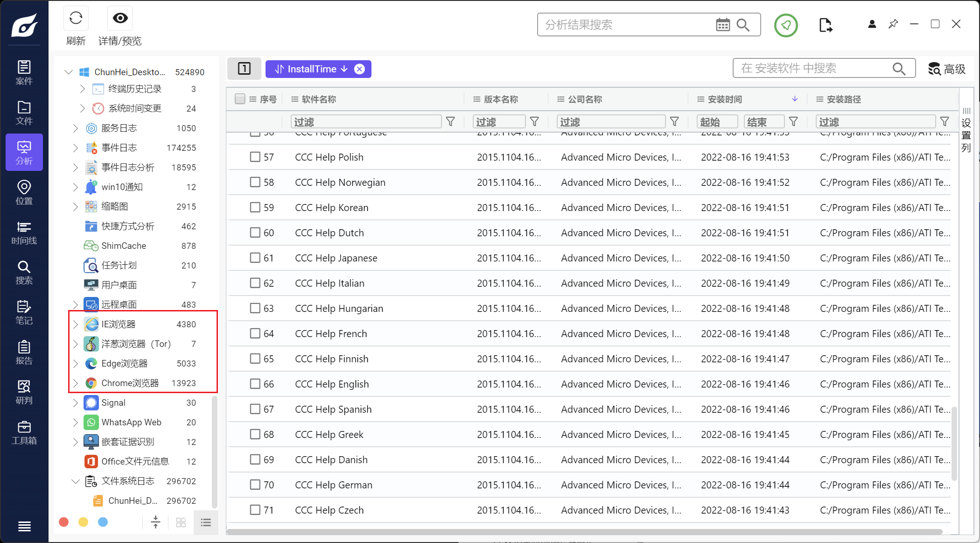Screen dimensions: 980x543
Task: Check the box for row 71 CCC Help Czech
Action: coord(255,510)
